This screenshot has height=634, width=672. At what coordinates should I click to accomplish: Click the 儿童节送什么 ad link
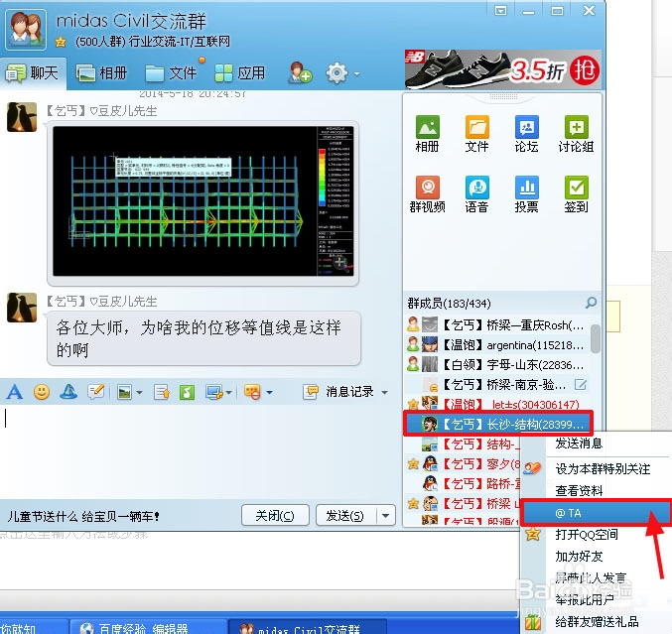click(83, 516)
